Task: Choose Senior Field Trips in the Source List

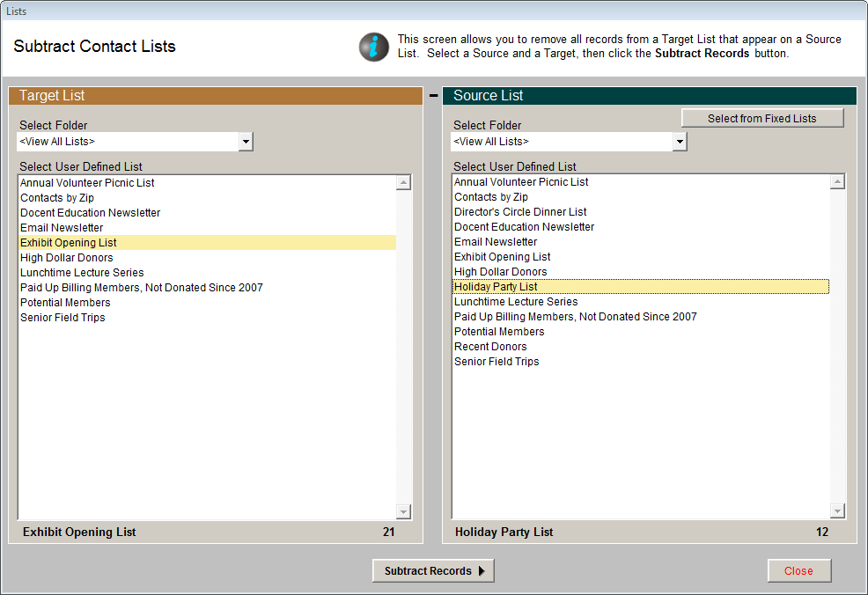Action: point(496,361)
